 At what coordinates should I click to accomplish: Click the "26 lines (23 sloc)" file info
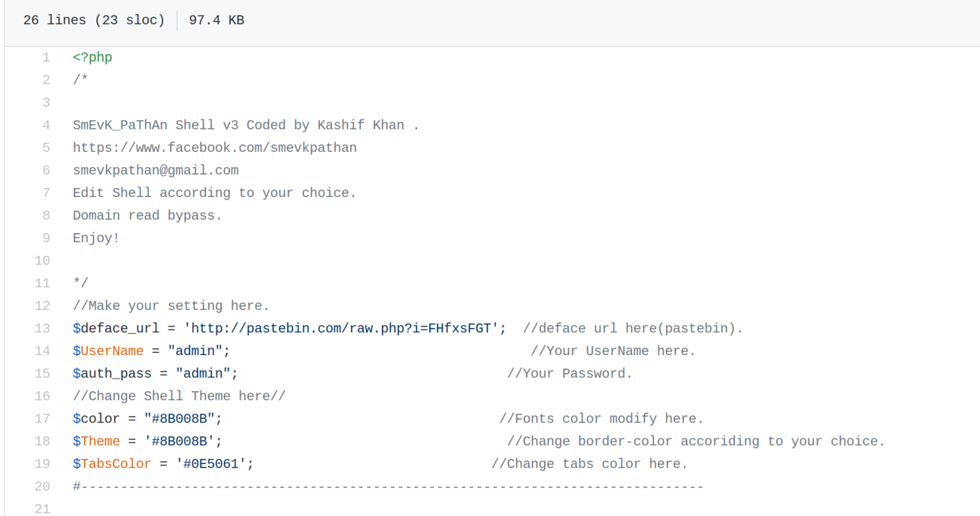[x=94, y=20]
